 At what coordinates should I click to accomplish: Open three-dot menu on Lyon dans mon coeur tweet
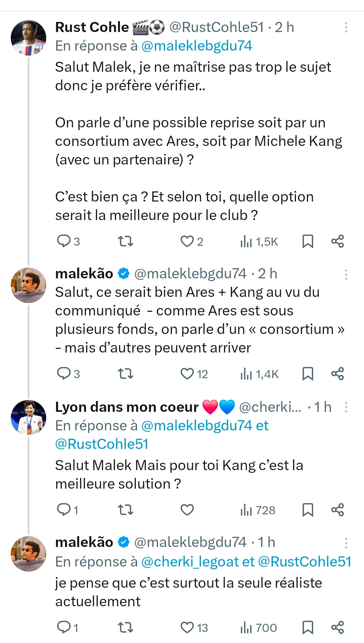pos(346,407)
